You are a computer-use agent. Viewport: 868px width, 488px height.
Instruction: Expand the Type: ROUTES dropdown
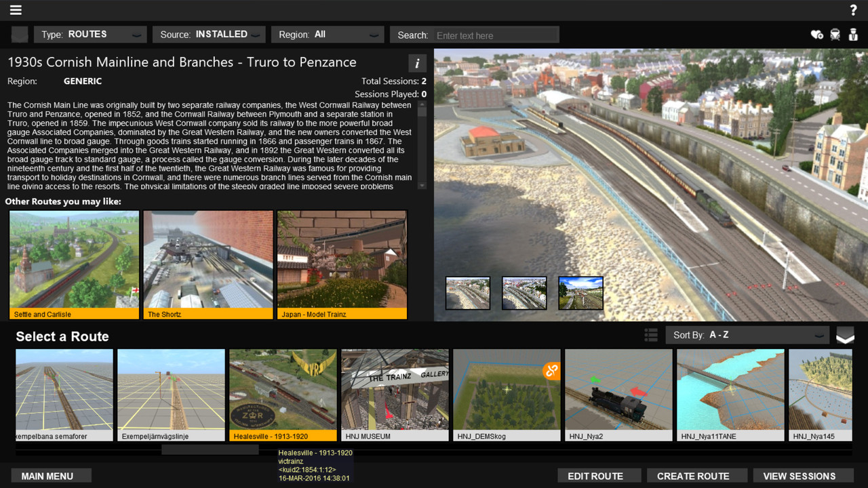click(x=90, y=35)
